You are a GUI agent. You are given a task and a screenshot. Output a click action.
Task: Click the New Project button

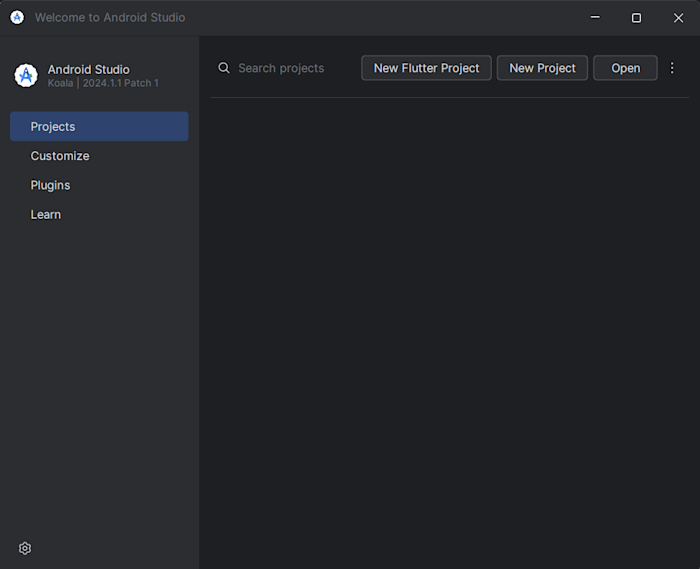(x=542, y=68)
